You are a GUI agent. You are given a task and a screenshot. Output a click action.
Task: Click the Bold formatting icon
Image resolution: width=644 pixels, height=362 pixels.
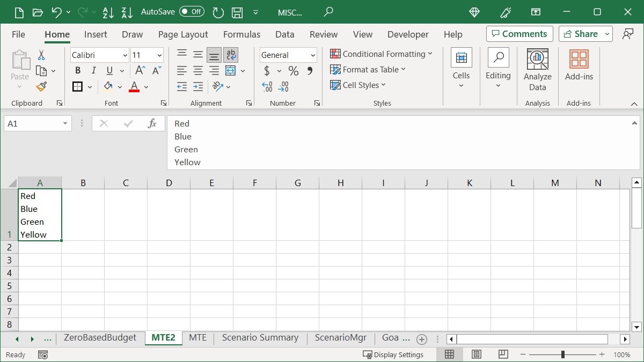77,70
